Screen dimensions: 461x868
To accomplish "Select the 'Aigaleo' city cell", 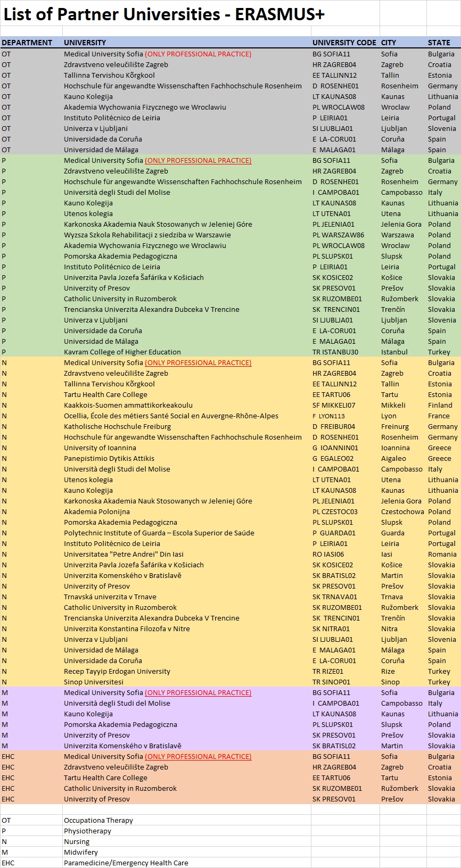I will click(393, 458).
